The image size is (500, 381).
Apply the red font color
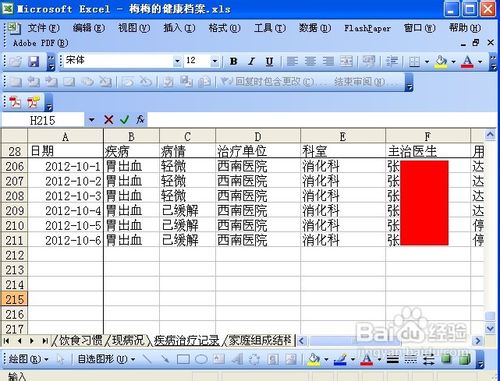click(x=467, y=61)
